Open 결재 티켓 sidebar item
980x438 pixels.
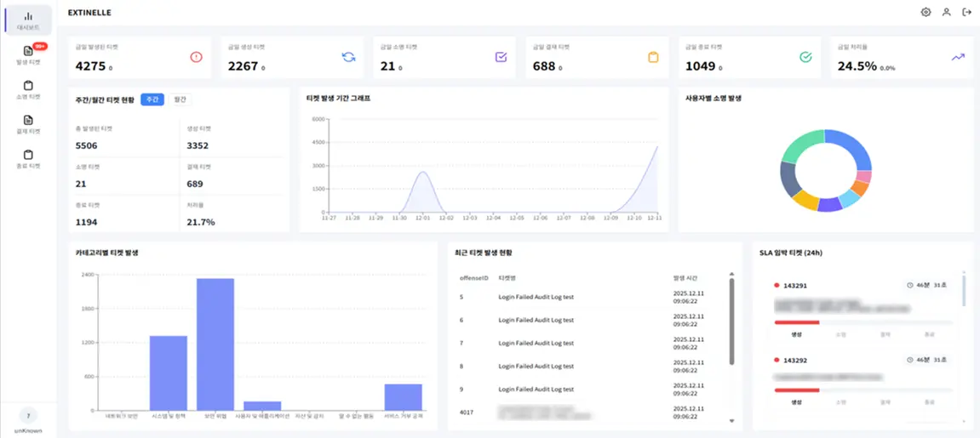coord(28,124)
